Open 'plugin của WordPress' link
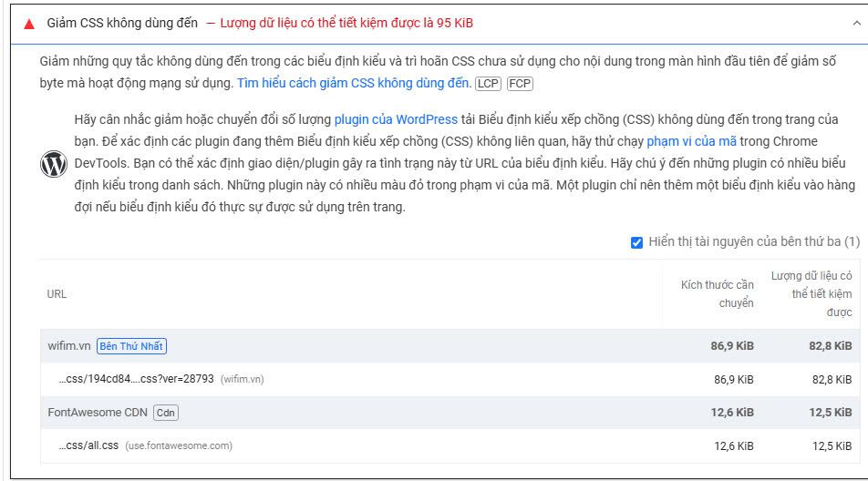This screenshot has width=868, height=481. click(x=396, y=119)
